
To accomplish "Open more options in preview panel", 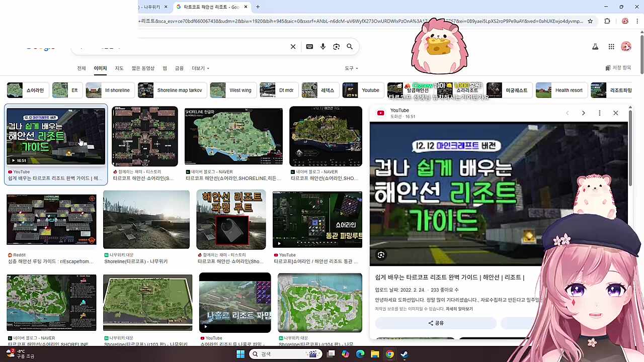I will click(x=599, y=113).
